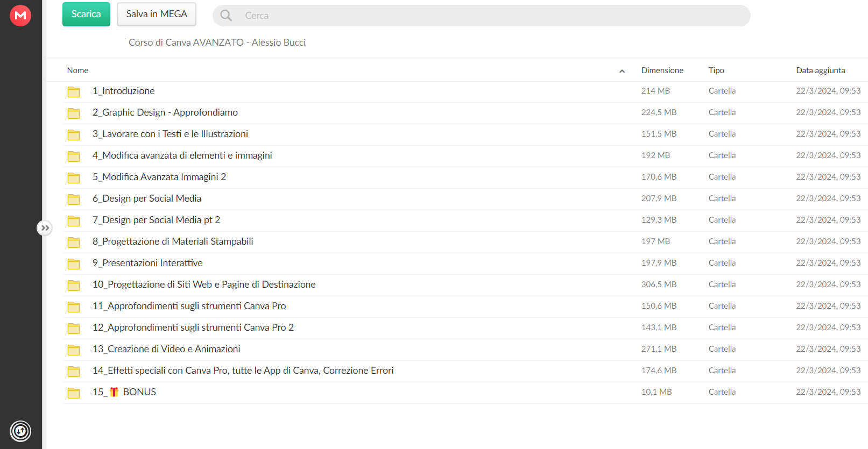The image size is (868, 449).
Task: Click the 143,1 MB size value
Action: (x=659, y=327)
